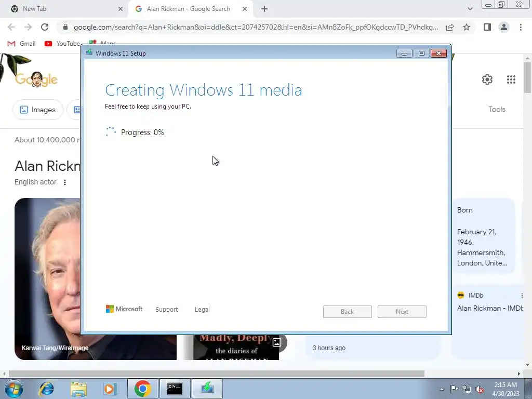Share this page icon in address bar

[x=450, y=27]
